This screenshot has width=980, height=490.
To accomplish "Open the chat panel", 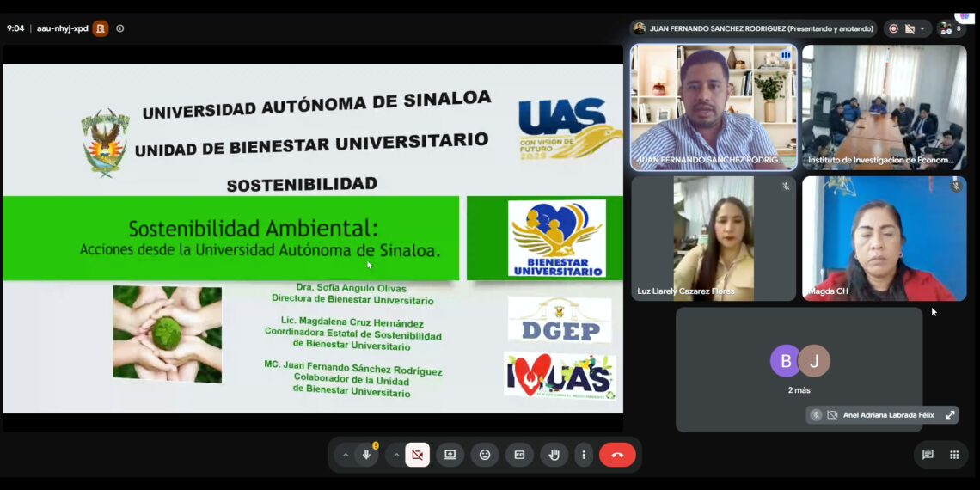I will click(x=928, y=455).
